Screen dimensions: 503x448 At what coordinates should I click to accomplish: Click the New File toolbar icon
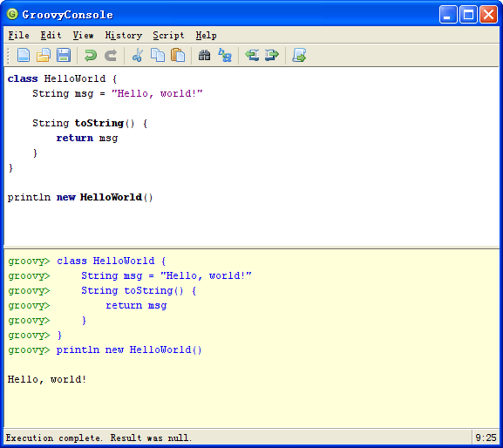24,55
